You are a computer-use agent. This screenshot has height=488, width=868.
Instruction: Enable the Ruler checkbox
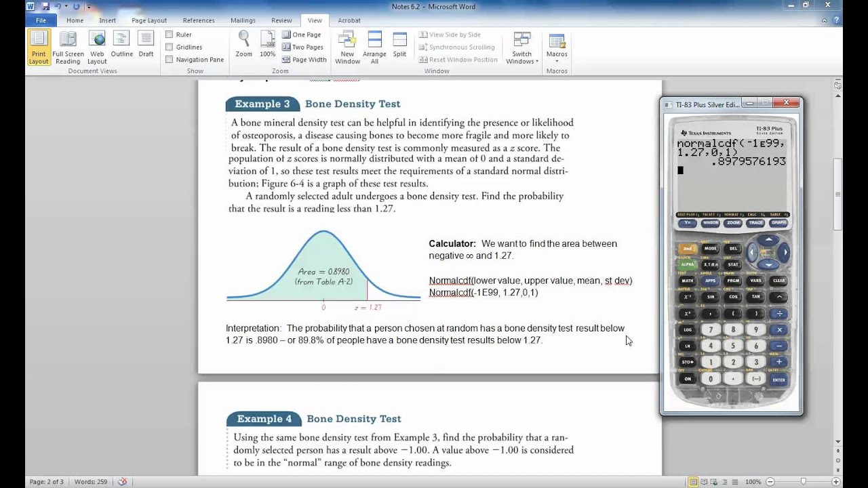point(169,35)
